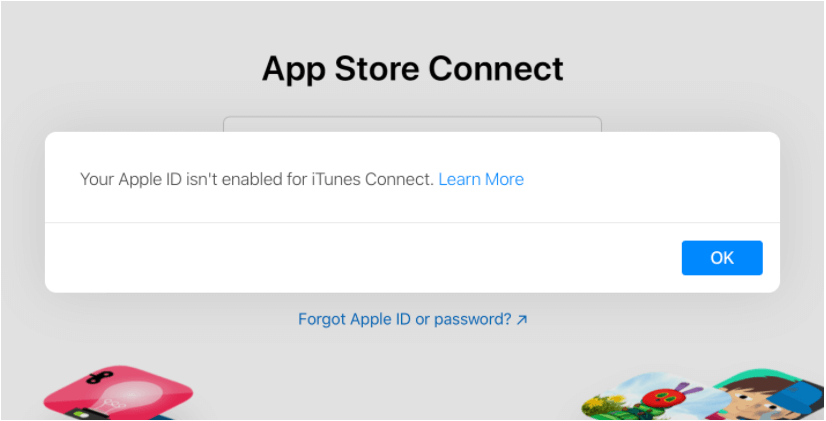Click the blue OK button
Screen dimensions: 826x421
click(x=722, y=258)
